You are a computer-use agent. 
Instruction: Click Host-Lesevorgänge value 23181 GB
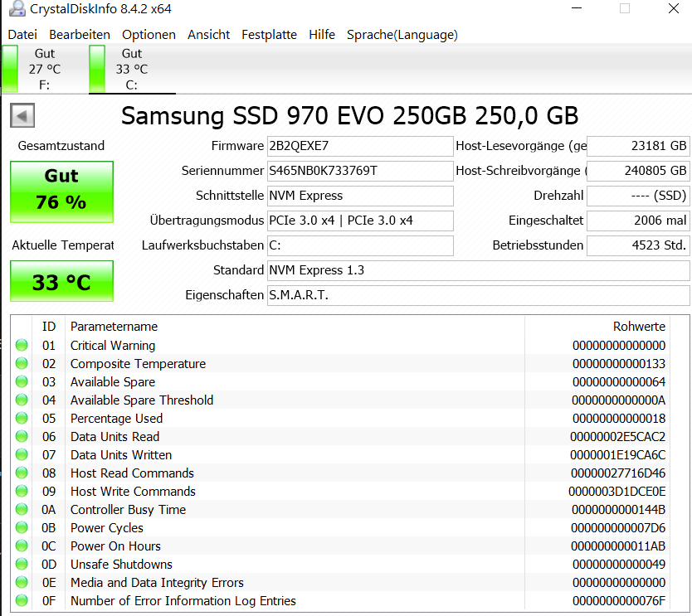[x=638, y=146]
